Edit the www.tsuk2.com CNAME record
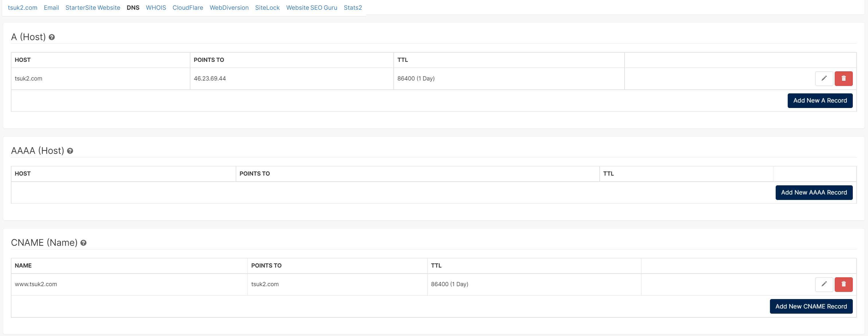 pyautogui.click(x=824, y=284)
